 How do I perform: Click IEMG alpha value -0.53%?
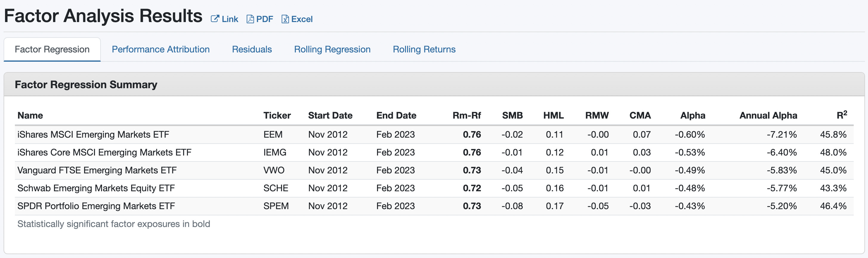point(690,152)
